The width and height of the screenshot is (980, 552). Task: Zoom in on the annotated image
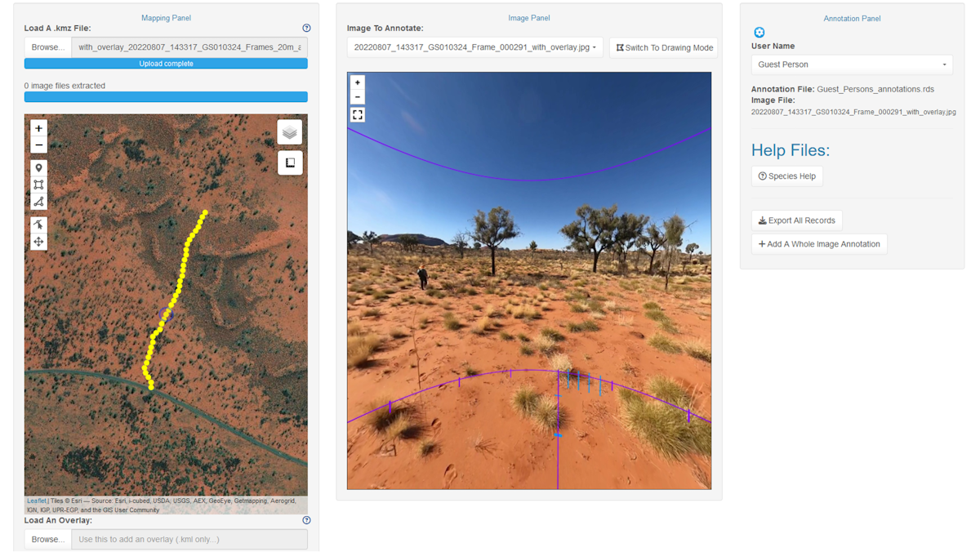coord(358,82)
